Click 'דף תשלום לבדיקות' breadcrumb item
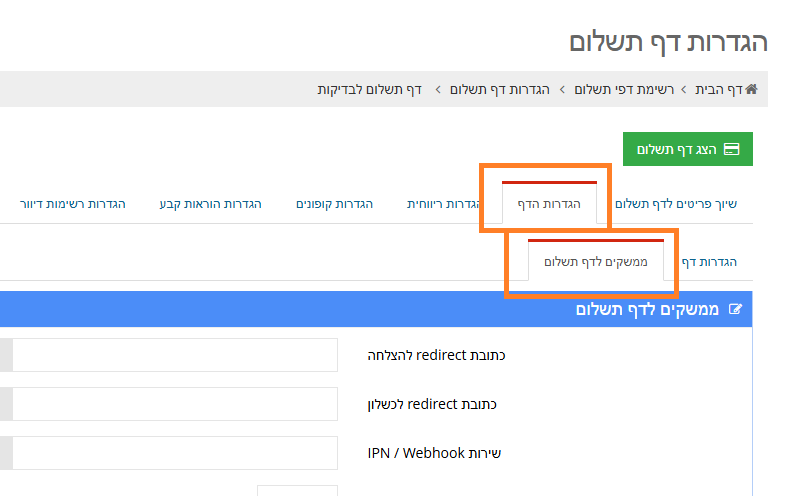The width and height of the screenshot is (786, 496). (x=370, y=90)
